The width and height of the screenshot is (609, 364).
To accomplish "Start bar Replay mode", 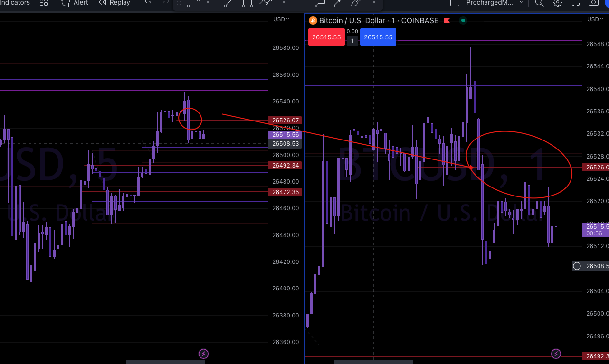I will click(114, 3).
